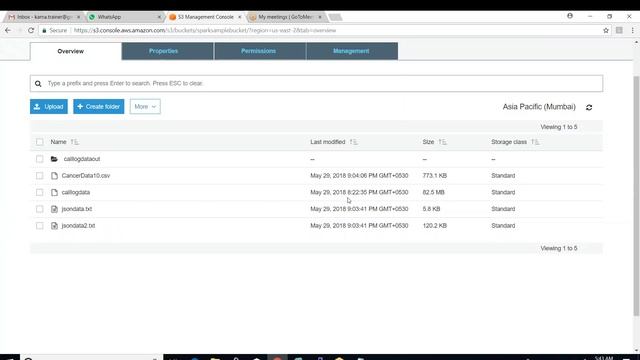Image resolution: width=640 pixels, height=360 pixels.
Task: Sort by Last modified column arrow
Action: point(353,142)
